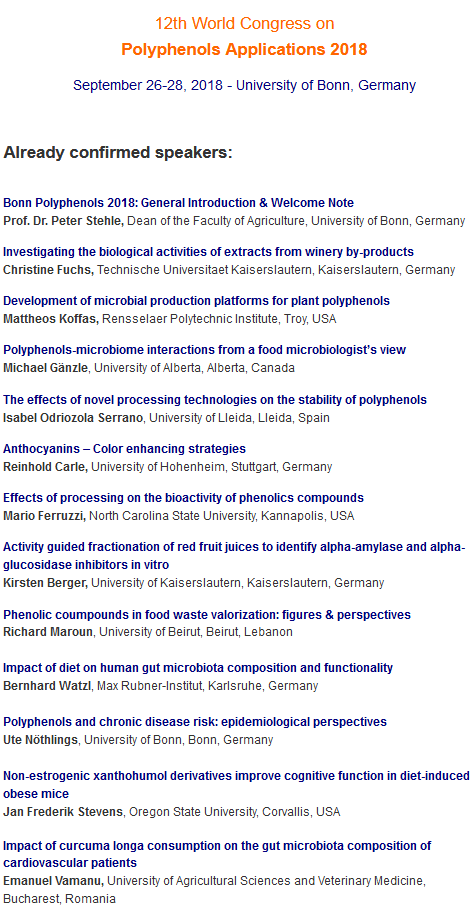
Task: Click the Polyphenols Applications 2018 heading
Action: tap(244, 50)
